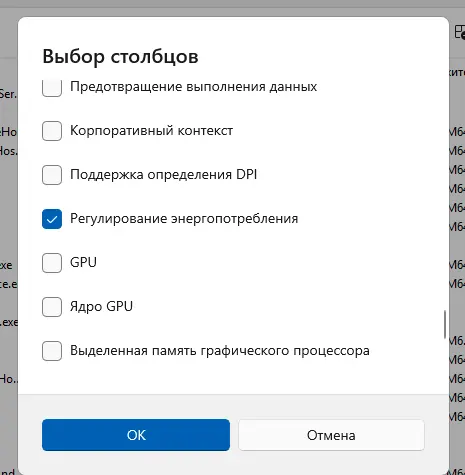465x475 pixels.
Task: Check Выделенная память графического процессора box
Action: pyautogui.click(x=52, y=351)
